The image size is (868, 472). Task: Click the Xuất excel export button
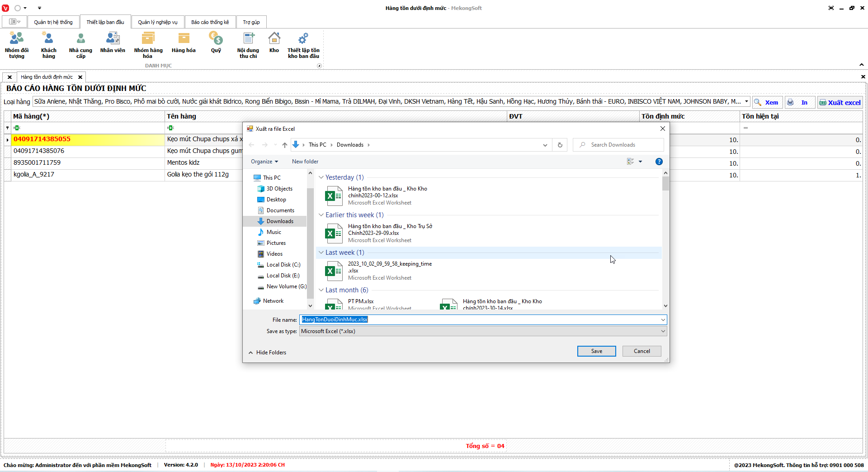pyautogui.click(x=840, y=102)
